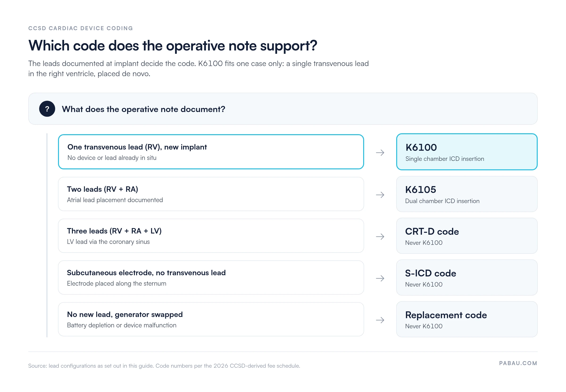
Task: Click the arrow pointing to CRT-D code
Action: [x=380, y=237]
